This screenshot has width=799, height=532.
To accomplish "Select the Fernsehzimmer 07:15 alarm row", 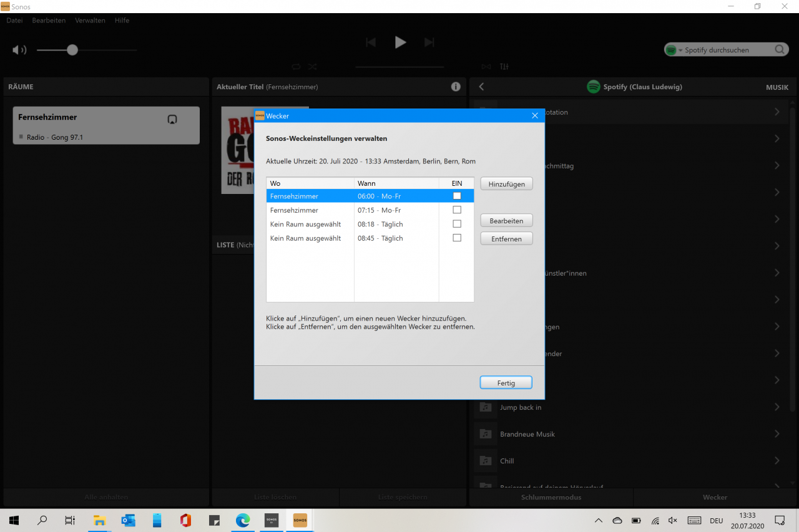I will pos(370,210).
